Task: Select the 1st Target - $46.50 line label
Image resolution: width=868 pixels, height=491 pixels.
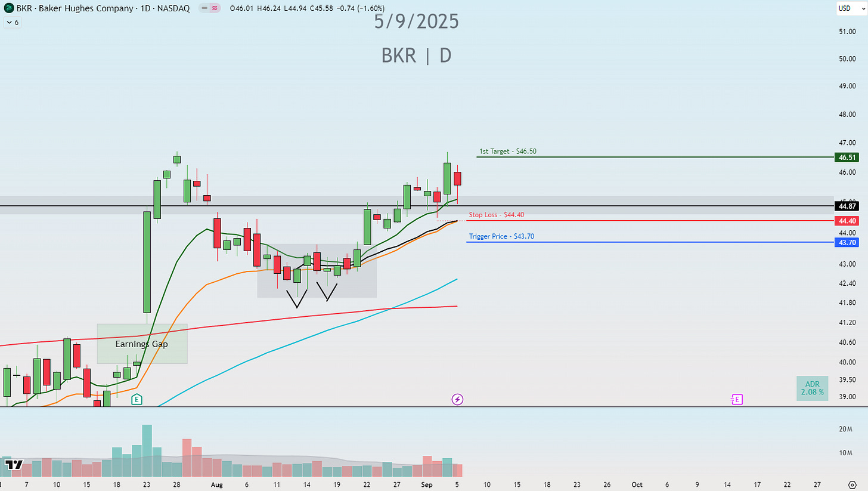Action: tap(508, 152)
